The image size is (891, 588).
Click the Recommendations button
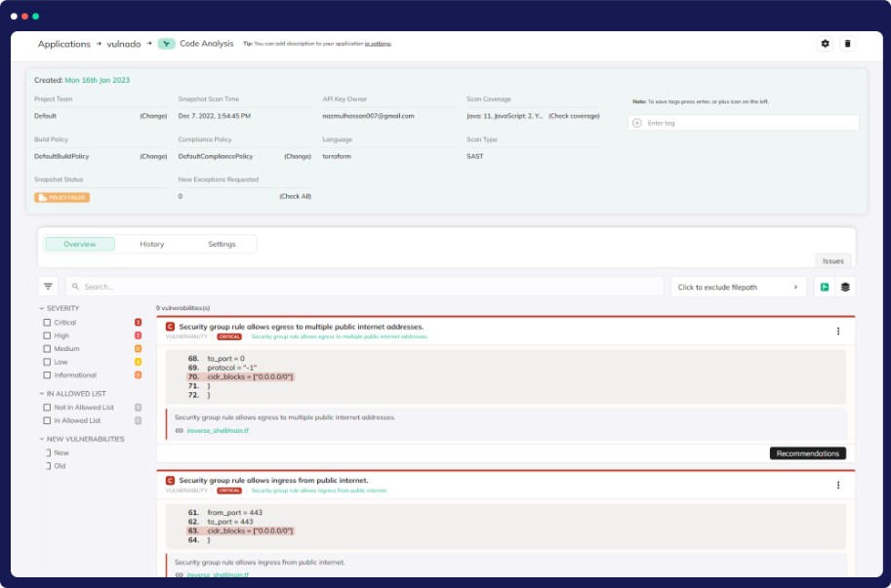pos(807,453)
